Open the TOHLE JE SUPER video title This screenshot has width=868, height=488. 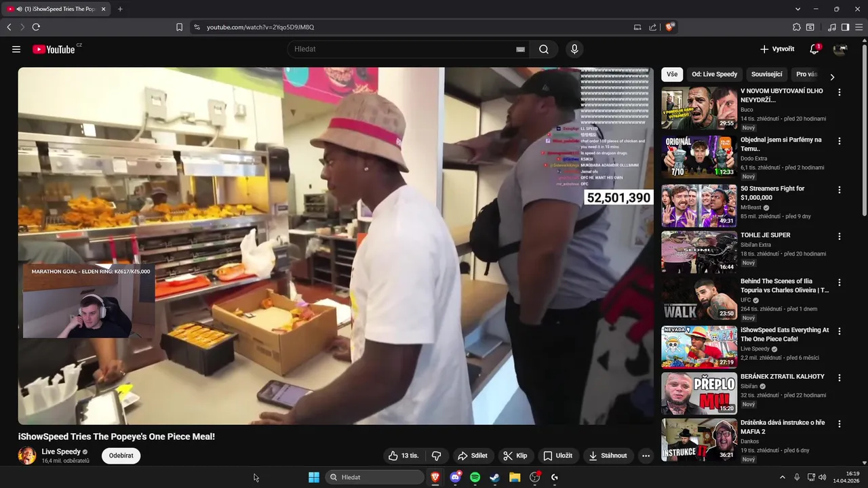pos(765,235)
